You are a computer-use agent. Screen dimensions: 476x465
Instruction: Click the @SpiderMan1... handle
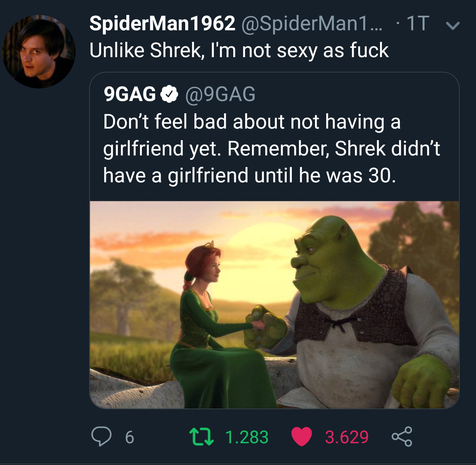tap(312, 23)
